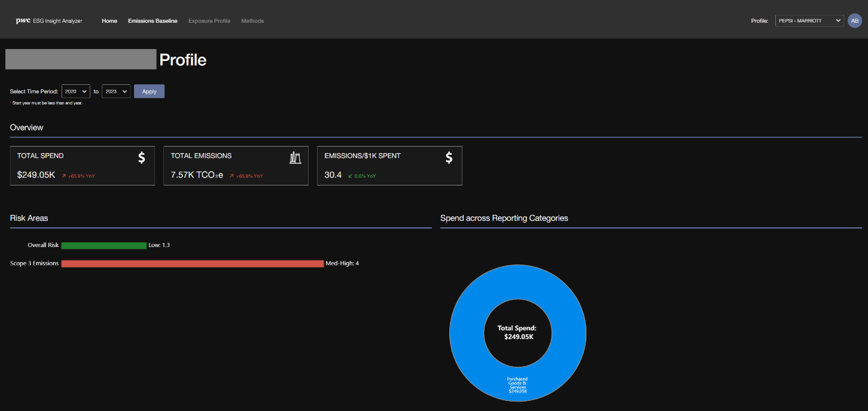Click the dollar icon on Total Spend card

coord(142,157)
